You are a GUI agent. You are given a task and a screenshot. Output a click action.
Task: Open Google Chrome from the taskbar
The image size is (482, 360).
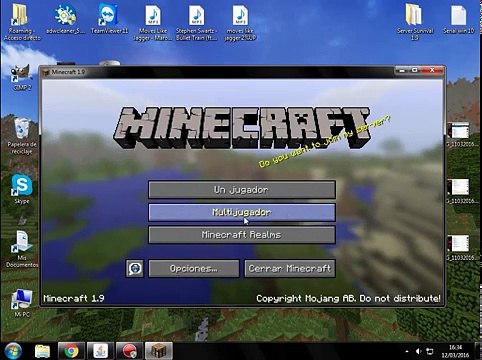(72, 351)
